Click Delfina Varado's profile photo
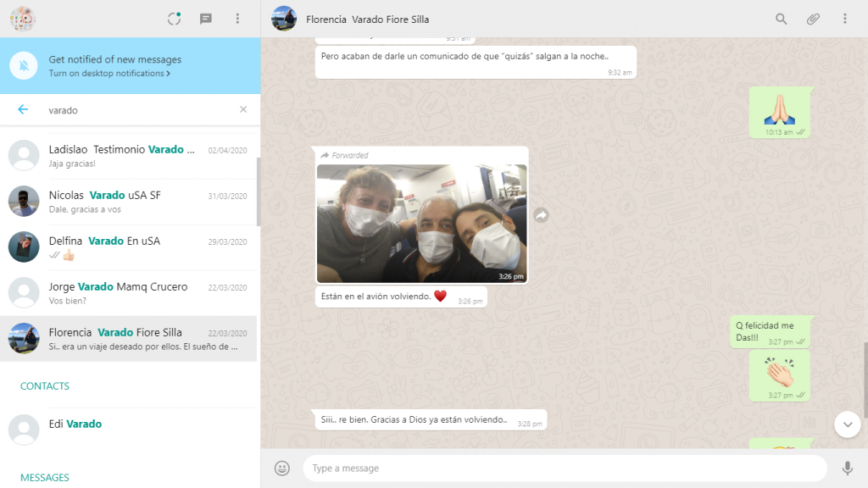 click(x=24, y=247)
